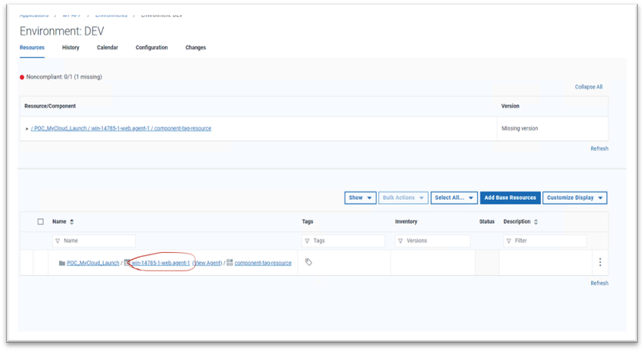The image size is (644, 352).
Task: Sort by the Name column arrows
Action: (x=72, y=222)
